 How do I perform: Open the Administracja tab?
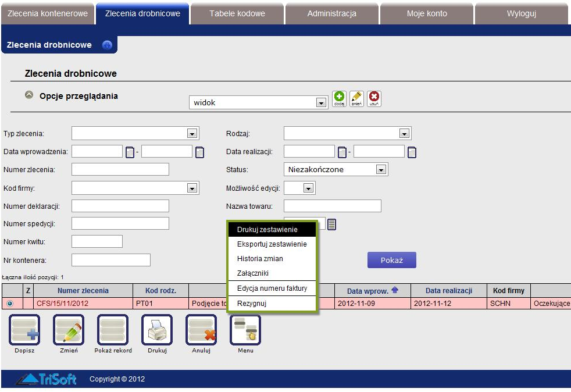[332, 14]
